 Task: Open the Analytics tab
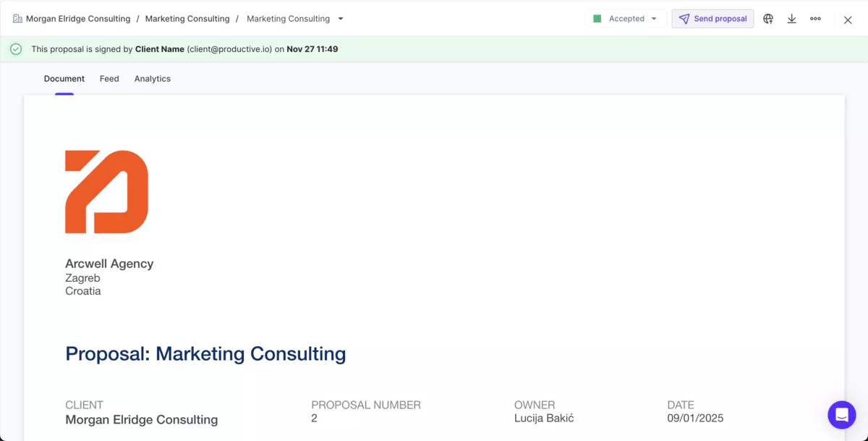point(152,79)
